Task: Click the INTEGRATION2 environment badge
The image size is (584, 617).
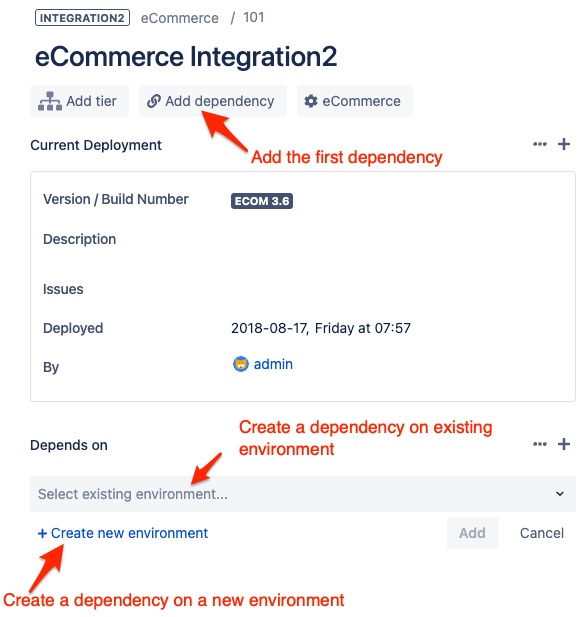Action: point(82,18)
